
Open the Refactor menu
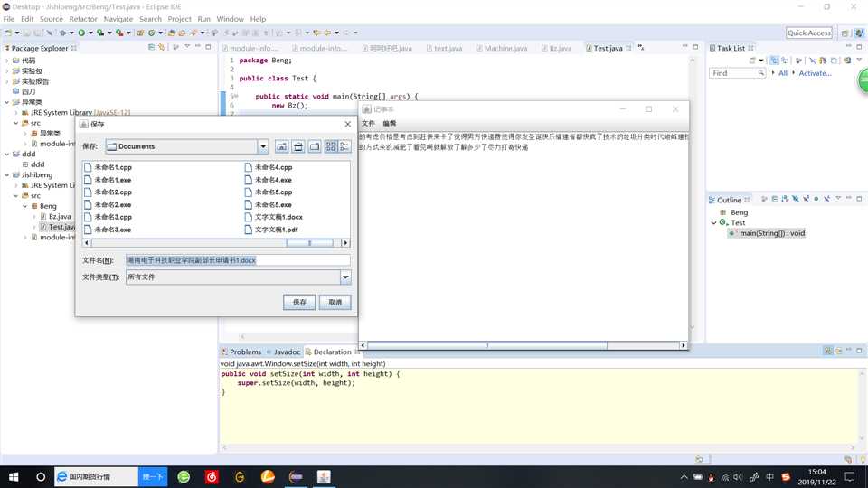click(x=83, y=19)
